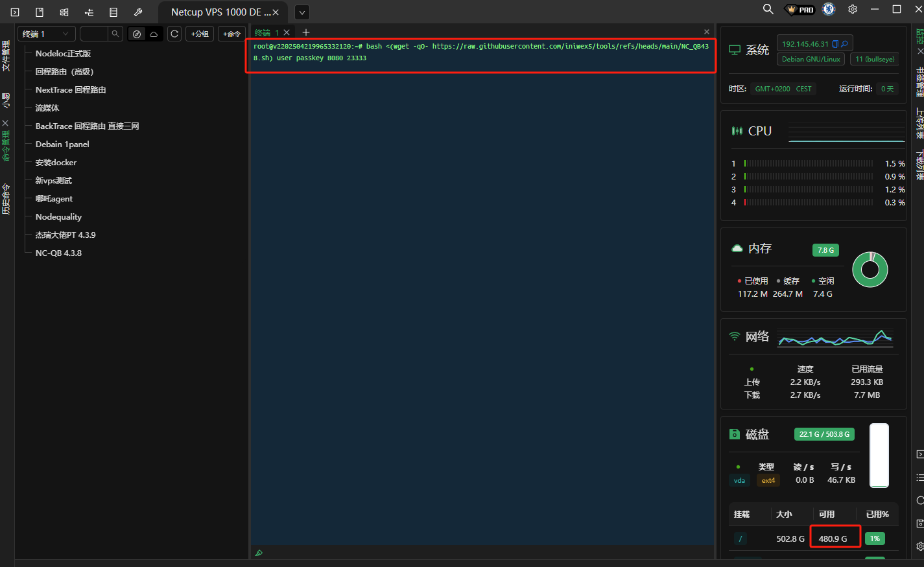This screenshot has width=924, height=567.
Task: Click the command search input field
Action: point(95,34)
